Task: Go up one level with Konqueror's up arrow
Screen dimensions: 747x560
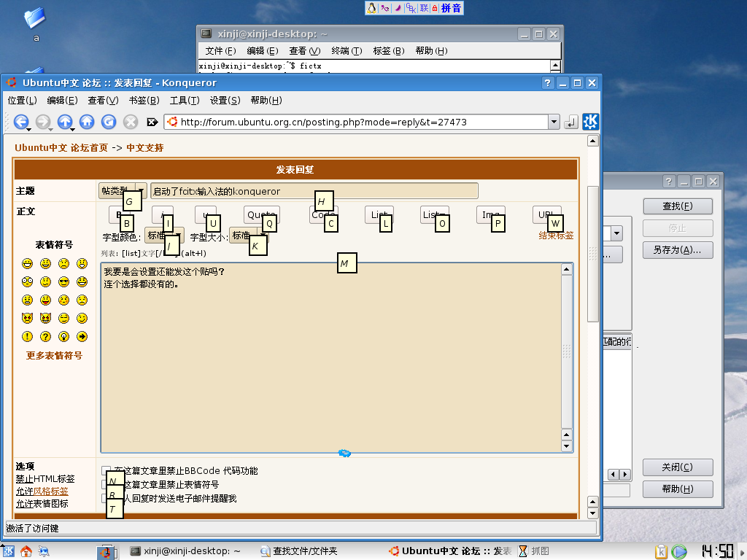Action: (64, 122)
